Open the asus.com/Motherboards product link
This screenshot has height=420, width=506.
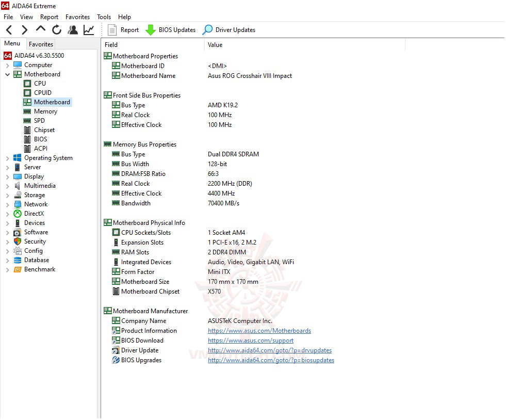pos(259,331)
